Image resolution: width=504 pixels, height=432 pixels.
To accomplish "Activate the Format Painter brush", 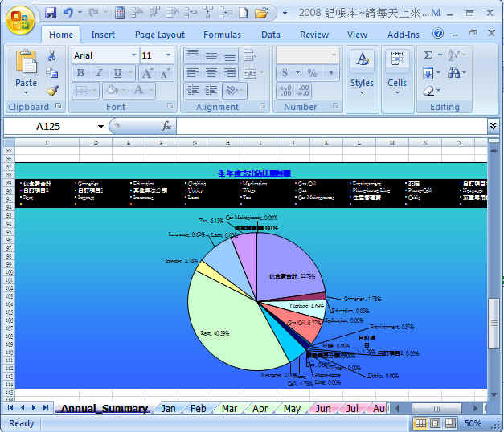I will [52, 91].
